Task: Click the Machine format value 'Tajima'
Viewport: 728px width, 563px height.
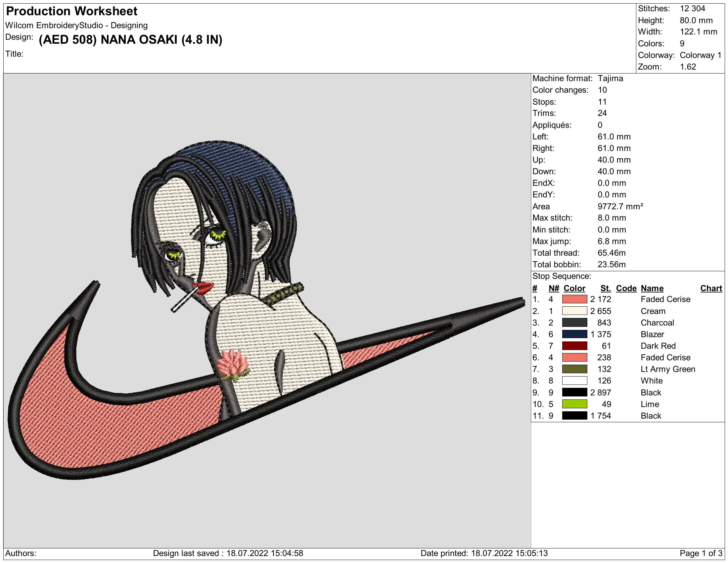Action: pyautogui.click(x=610, y=78)
